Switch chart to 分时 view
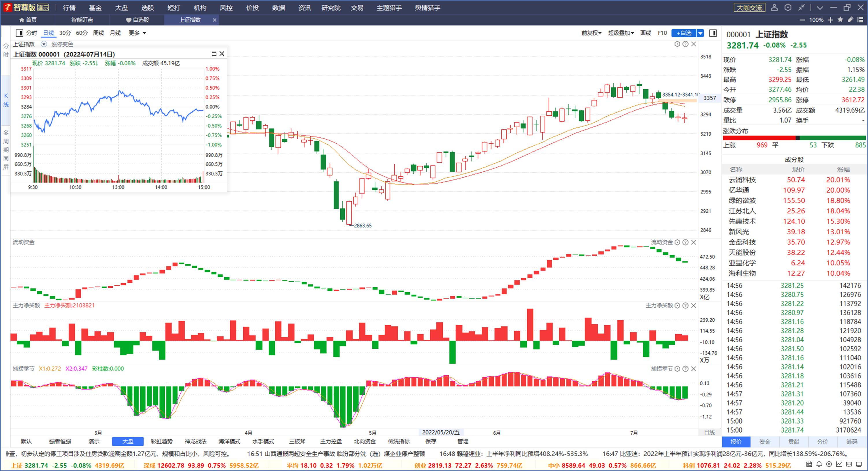The width and height of the screenshot is (868, 471). point(32,33)
